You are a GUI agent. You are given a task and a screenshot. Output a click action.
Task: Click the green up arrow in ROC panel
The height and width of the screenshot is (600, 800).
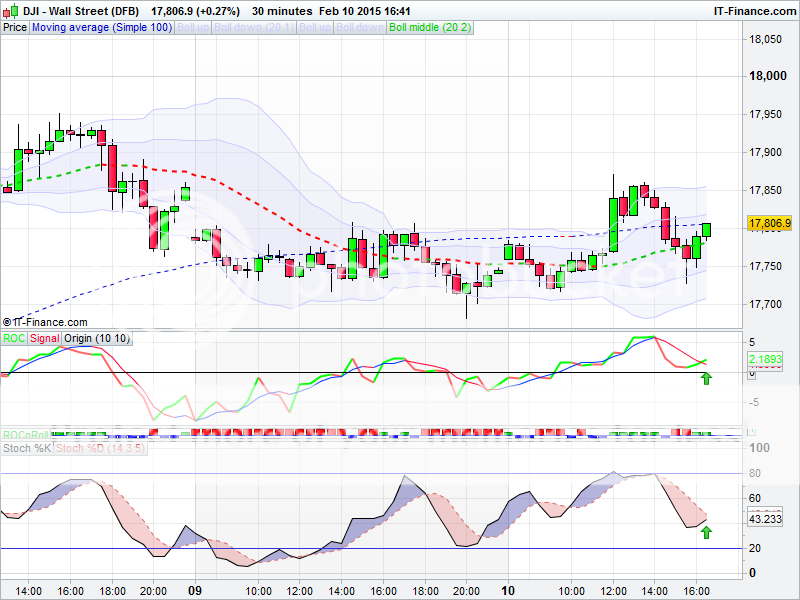click(x=707, y=378)
